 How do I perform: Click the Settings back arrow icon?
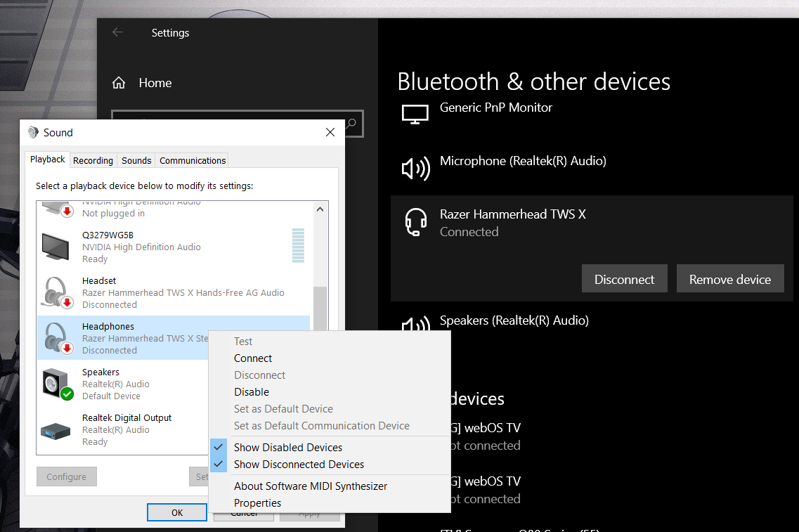pos(118,32)
